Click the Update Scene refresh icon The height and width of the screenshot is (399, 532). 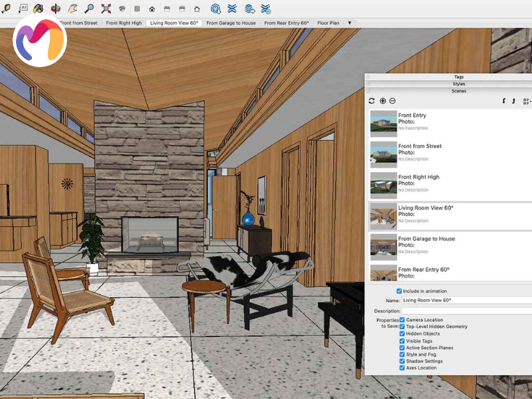tap(372, 101)
